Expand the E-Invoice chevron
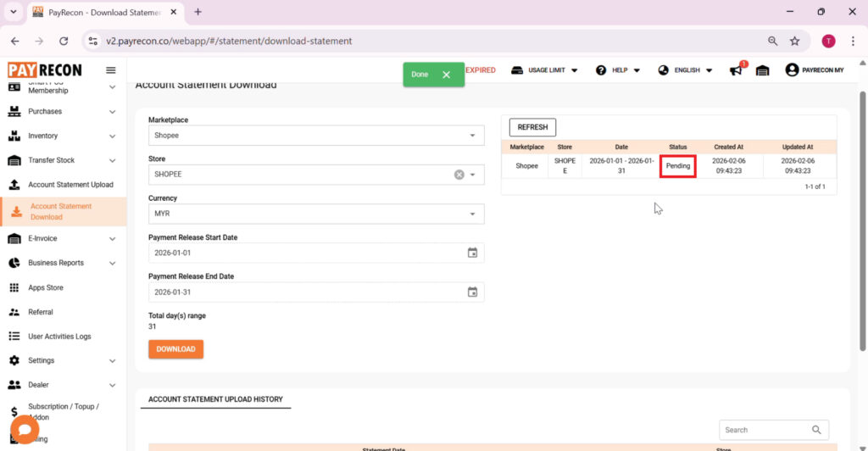Viewport: 868px width, 451px height. pos(113,239)
